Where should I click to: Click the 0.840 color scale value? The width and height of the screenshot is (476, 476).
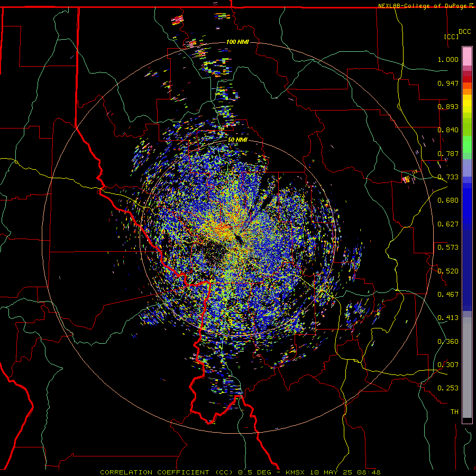pos(448,130)
